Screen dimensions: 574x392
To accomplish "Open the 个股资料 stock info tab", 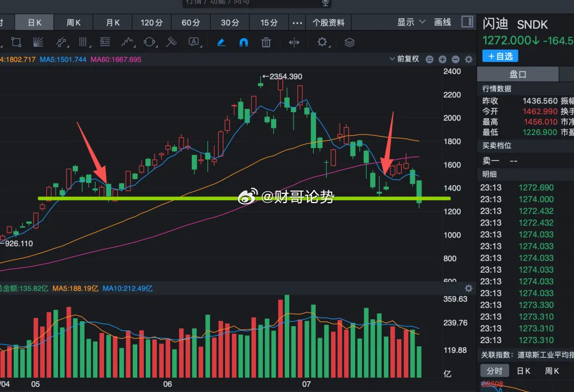I will (328, 22).
